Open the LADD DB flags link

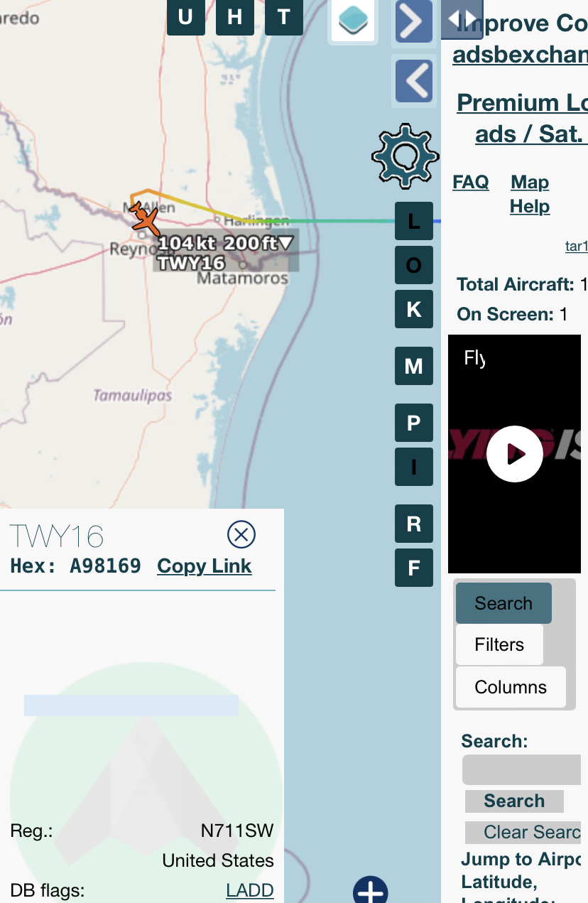250,890
